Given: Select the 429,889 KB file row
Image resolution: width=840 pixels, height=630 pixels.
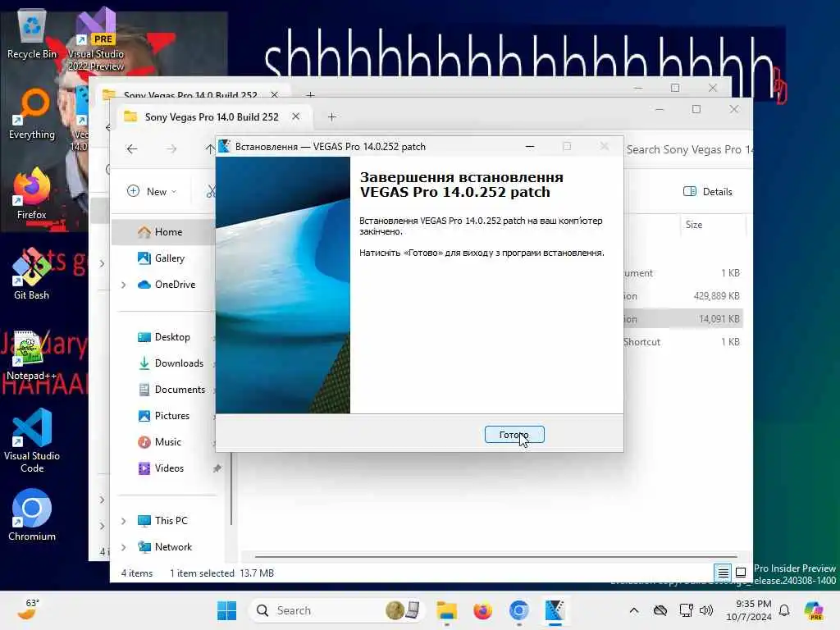Looking at the screenshot, I should click(x=682, y=296).
